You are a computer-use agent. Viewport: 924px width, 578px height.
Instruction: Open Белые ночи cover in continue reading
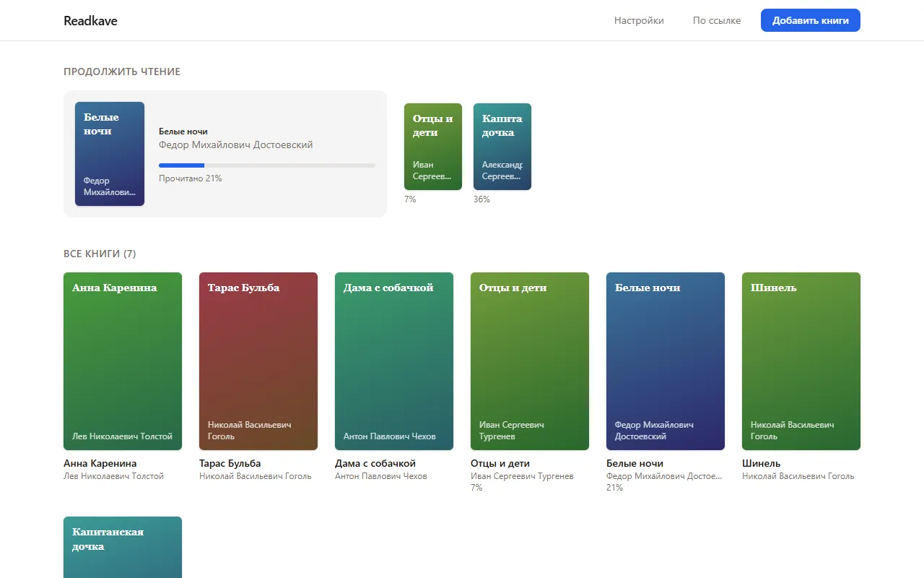point(110,154)
